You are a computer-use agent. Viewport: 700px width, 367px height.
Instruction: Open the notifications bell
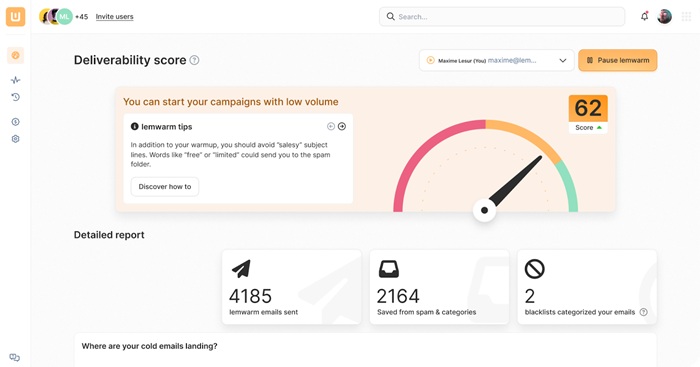(x=644, y=17)
